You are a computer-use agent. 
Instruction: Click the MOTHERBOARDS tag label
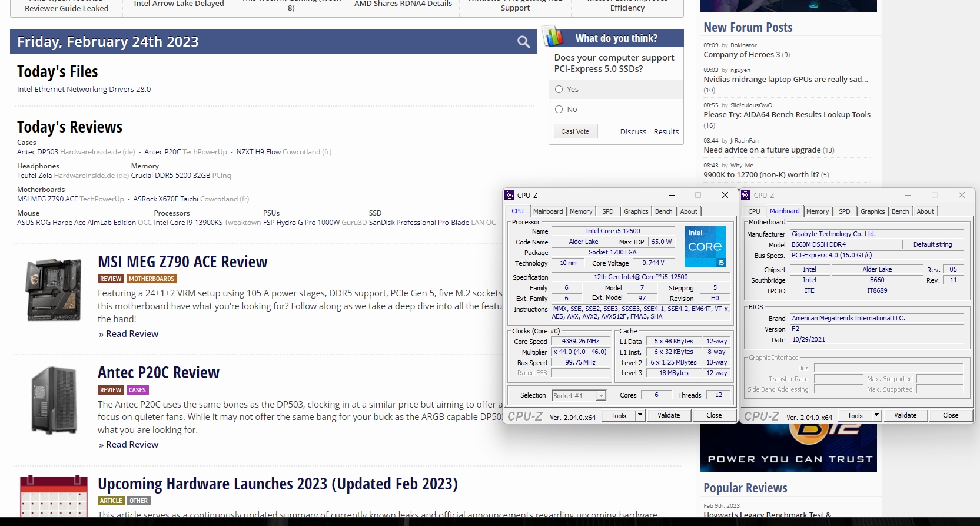click(152, 279)
